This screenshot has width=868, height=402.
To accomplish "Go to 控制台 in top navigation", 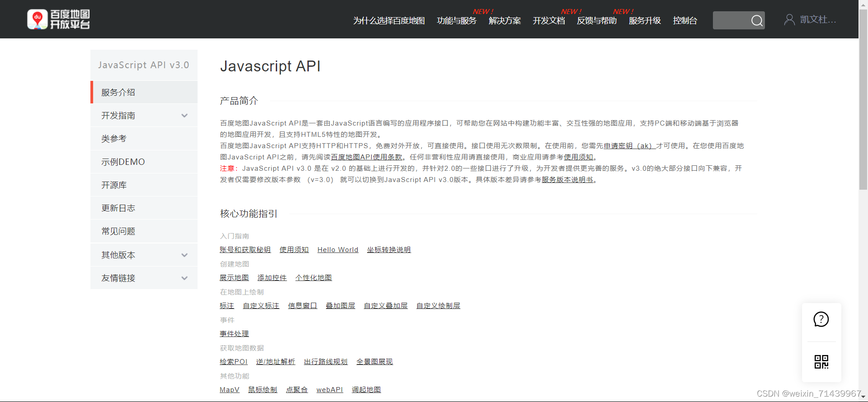I will [685, 21].
